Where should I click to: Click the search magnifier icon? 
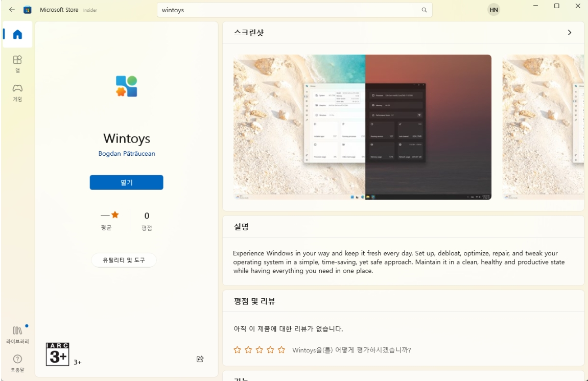(x=424, y=10)
